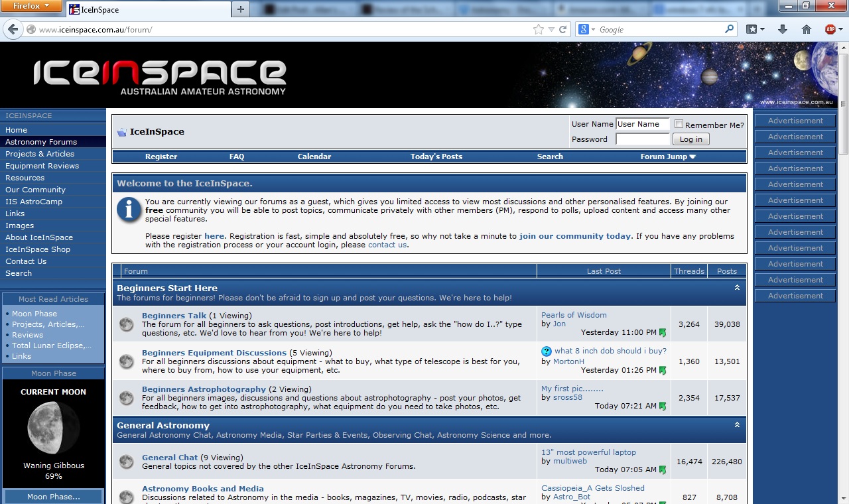
Task: Click status icon beside Beginners Astrophotography
Action: coord(126,398)
